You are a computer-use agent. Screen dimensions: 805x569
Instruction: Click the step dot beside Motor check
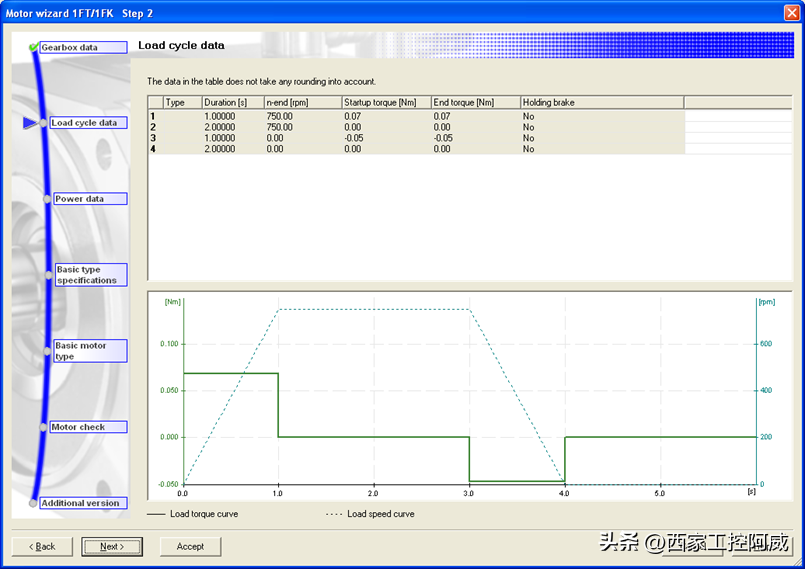pos(44,427)
